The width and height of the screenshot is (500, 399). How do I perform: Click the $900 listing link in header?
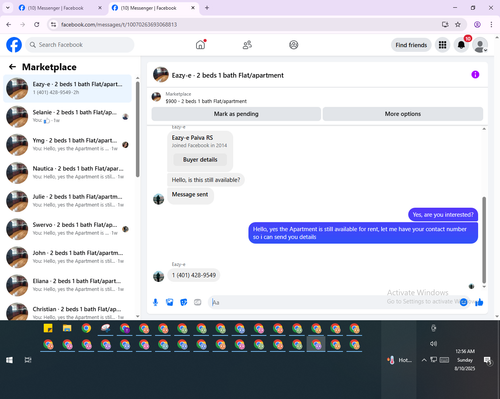point(206,101)
